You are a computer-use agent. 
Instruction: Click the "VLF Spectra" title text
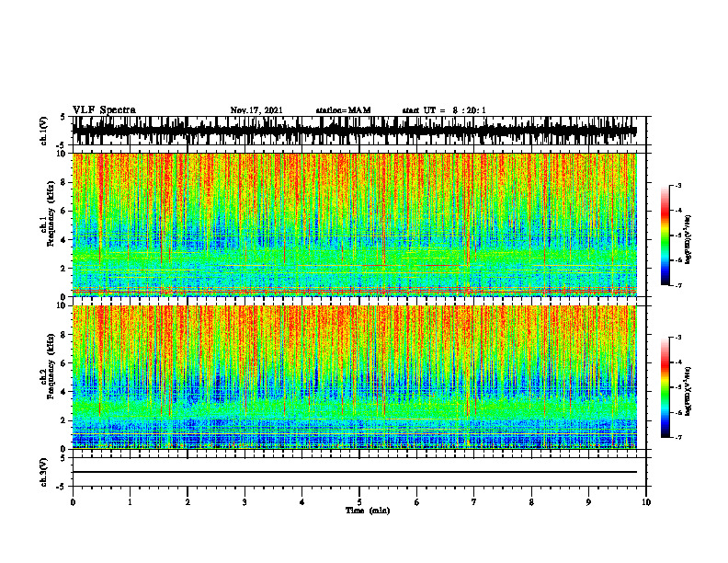(104, 110)
